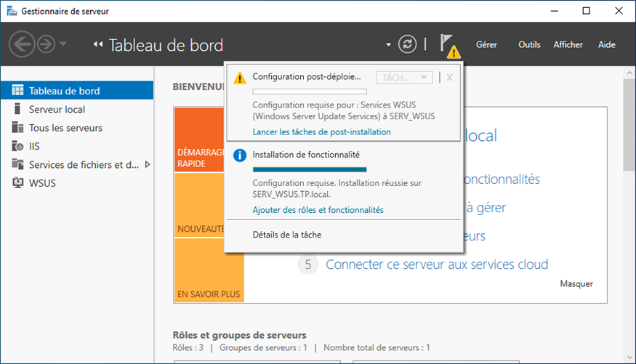Click the empty post-deployment progress bar

click(310, 92)
